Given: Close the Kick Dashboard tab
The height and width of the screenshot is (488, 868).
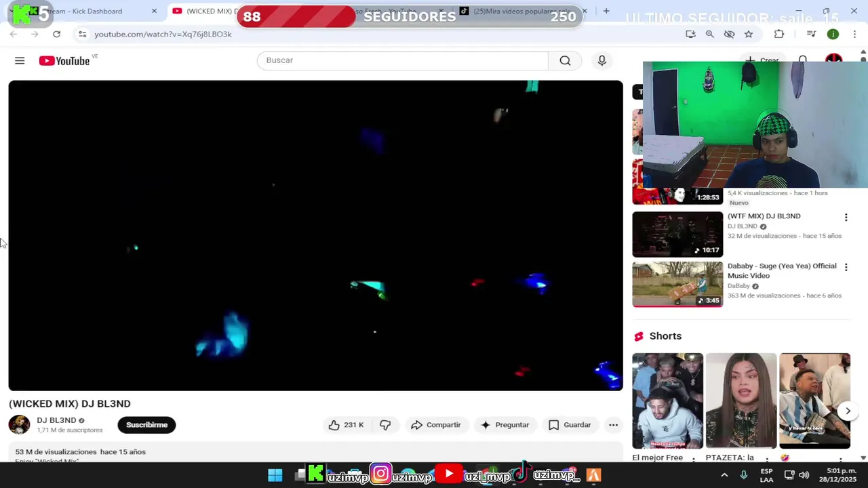Looking at the screenshot, I should click(154, 11).
